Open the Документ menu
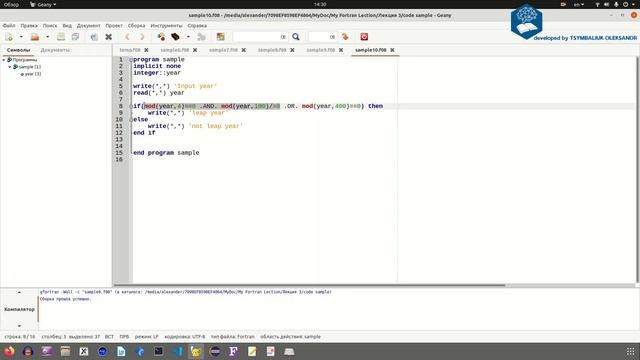Screen dimensions: 640x360 tap(89, 25)
